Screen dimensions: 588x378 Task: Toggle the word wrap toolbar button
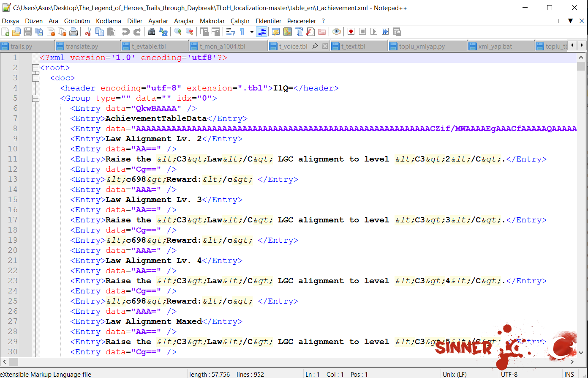click(x=231, y=32)
